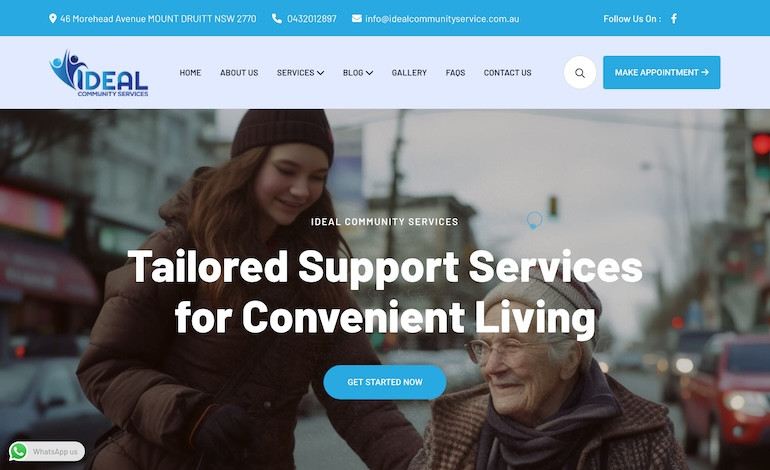Click the Facebook icon in top bar
The width and height of the screenshot is (770, 470).
click(x=674, y=19)
